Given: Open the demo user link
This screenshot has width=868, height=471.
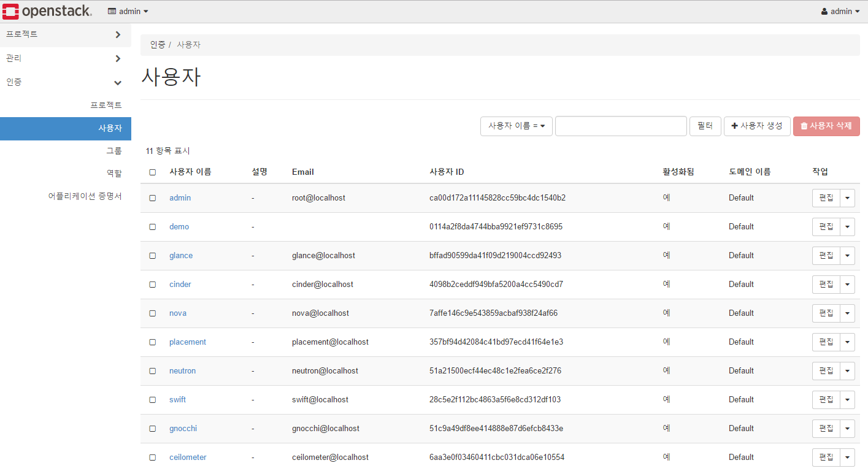Looking at the screenshot, I should point(179,227).
